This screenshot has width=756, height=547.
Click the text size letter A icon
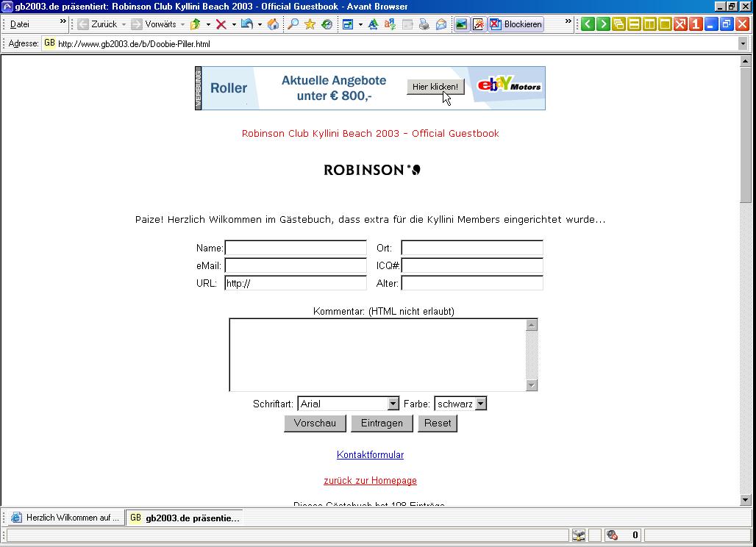click(373, 24)
